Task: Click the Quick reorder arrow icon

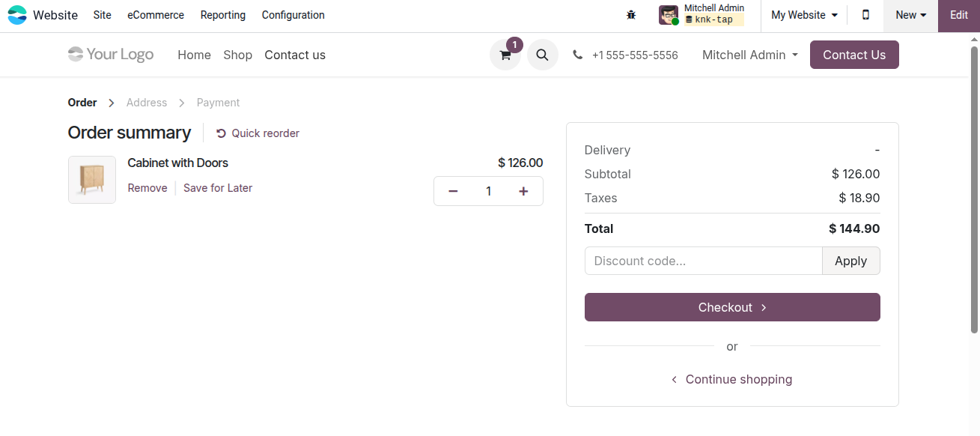Action: click(x=219, y=133)
